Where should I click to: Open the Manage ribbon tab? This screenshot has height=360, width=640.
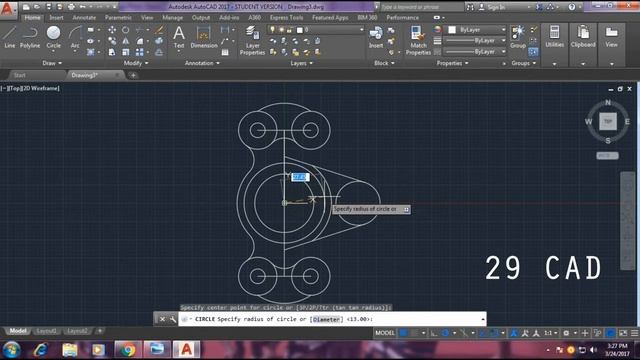coord(173,18)
